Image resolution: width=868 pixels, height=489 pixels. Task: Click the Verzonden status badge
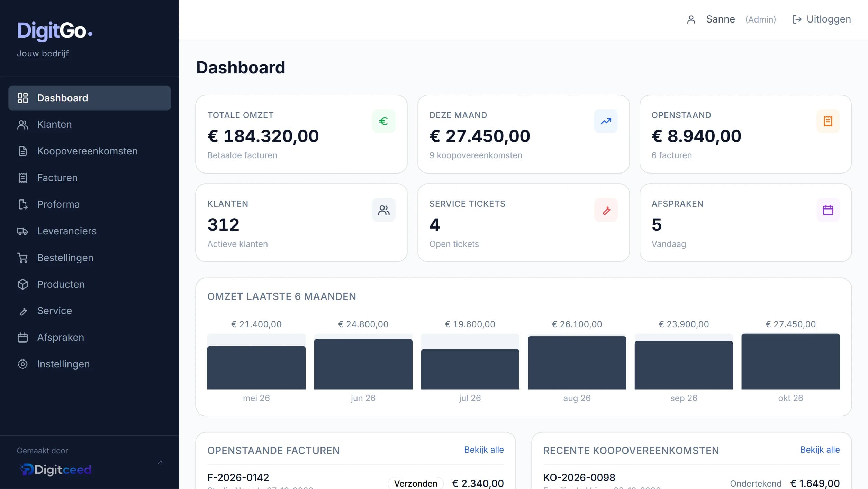click(416, 483)
